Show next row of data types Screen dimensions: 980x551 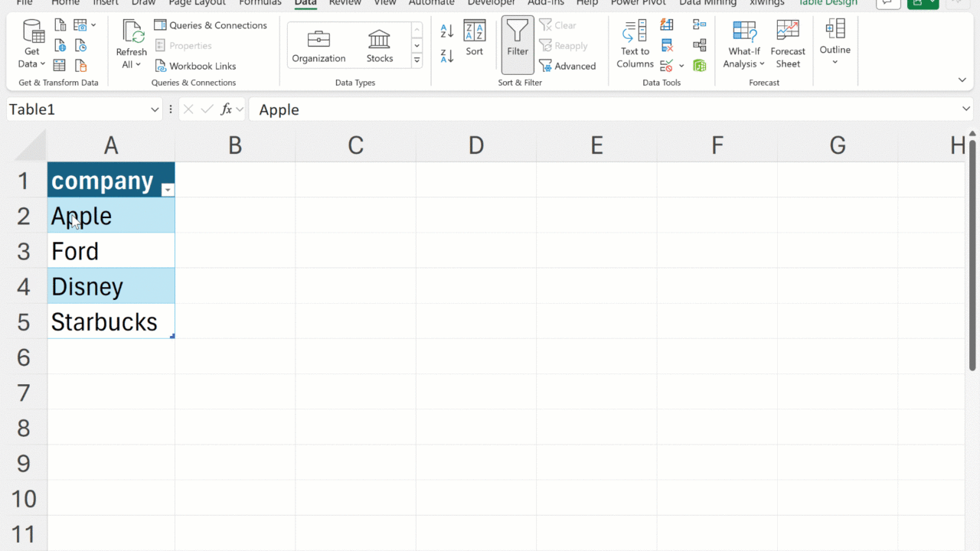[x=417, y=45]
